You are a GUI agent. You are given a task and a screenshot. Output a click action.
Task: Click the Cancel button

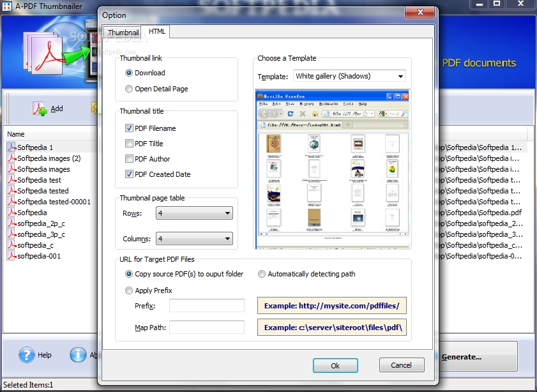tap(402, 365)
